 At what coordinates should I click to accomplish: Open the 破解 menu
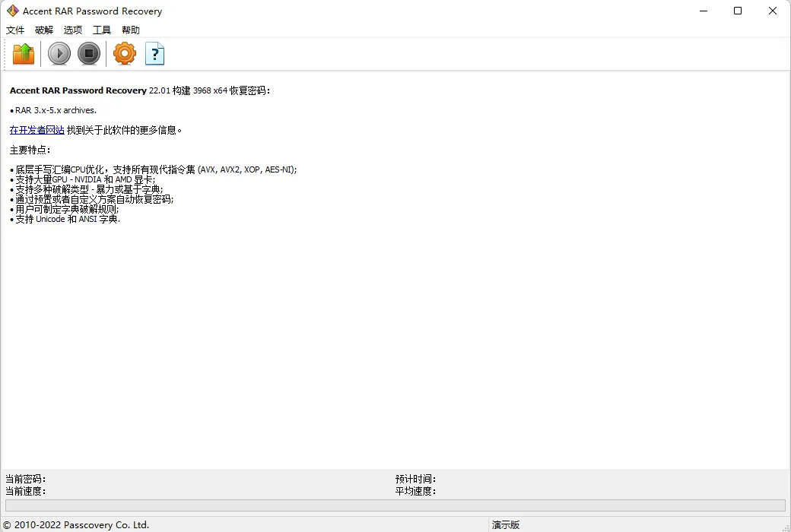click(44, 30)
